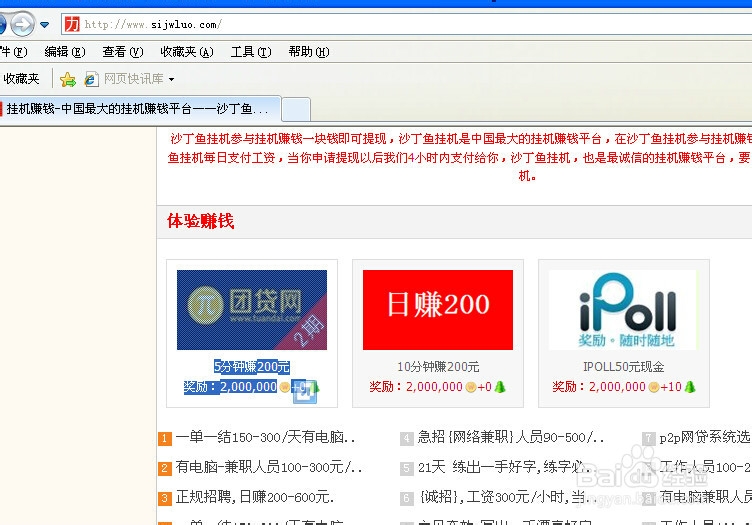Click the 5分钟赚200元 link
This screenshot has height=525, width=752.
click(x=252, y=367)
